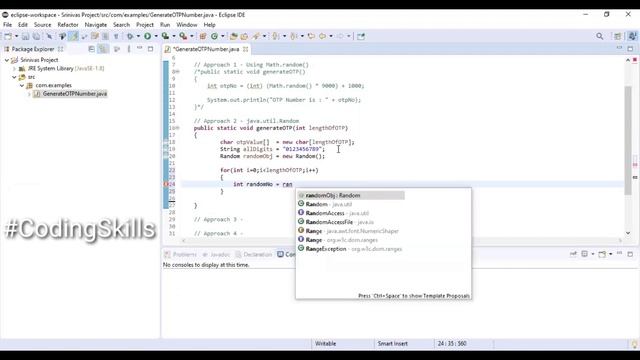Collapse the src folder node
Viewport: 640px width, 360px height.
[14, 77]
